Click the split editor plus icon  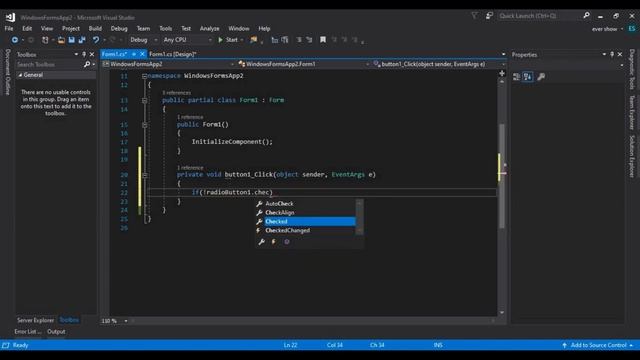tap(502, 73)
